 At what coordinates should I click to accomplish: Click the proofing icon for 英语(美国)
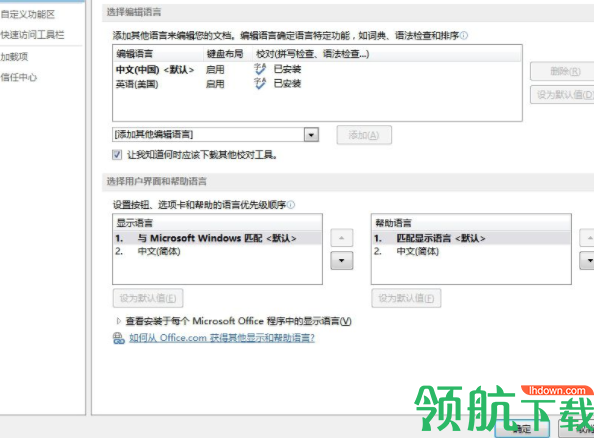260,83
